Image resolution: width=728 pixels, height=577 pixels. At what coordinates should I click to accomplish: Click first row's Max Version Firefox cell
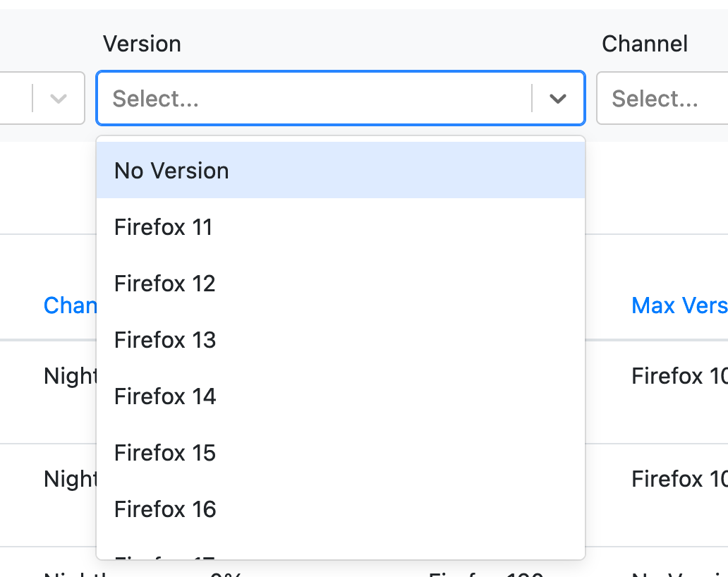pyautogui.click(x=679, y=376)
